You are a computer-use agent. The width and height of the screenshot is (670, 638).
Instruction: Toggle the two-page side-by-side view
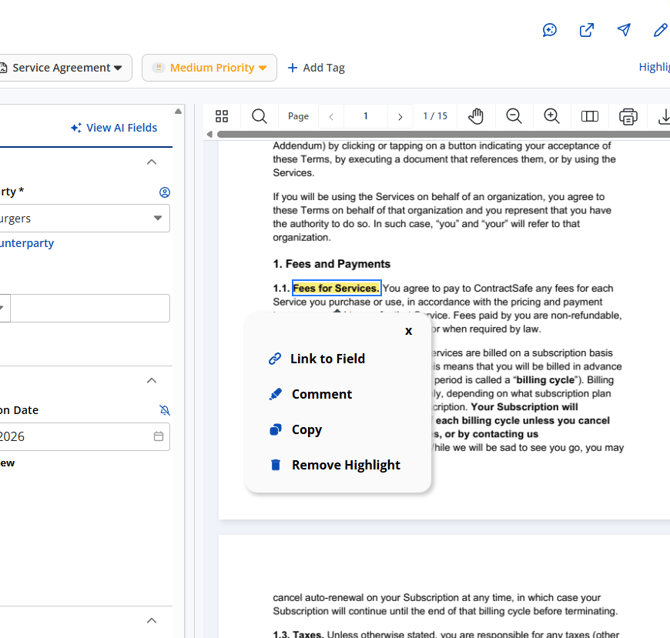[x=590, y=116]
